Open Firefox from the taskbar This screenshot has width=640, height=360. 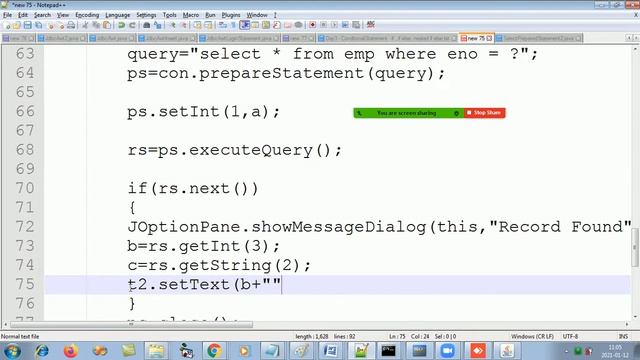tap(71, 351)
